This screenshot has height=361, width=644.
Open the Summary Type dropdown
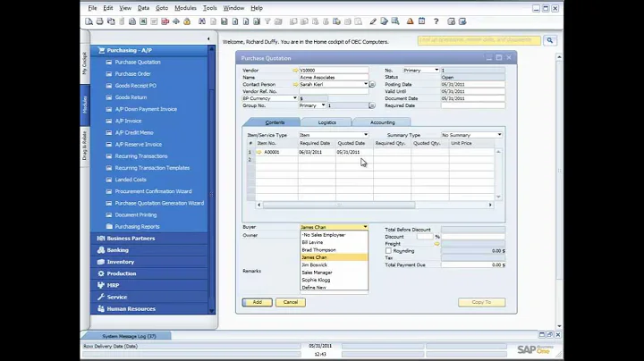click(499, 135)
